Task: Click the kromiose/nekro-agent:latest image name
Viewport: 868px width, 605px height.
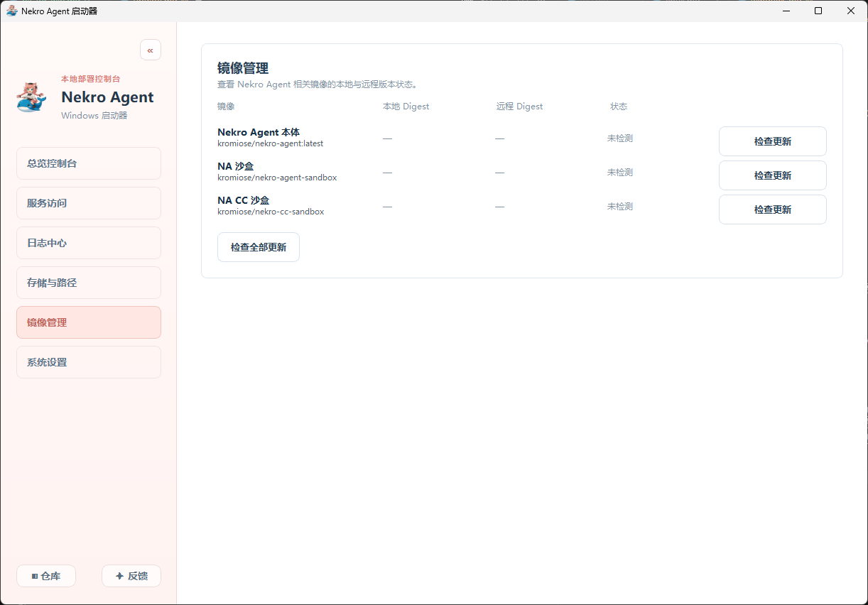Action: (x=270, y=143)
